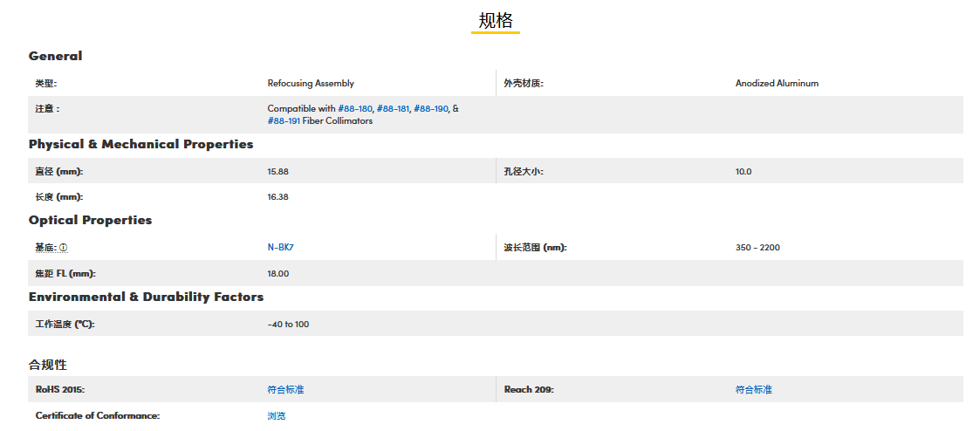Click the 规格 section title

(x=495, y=21)
